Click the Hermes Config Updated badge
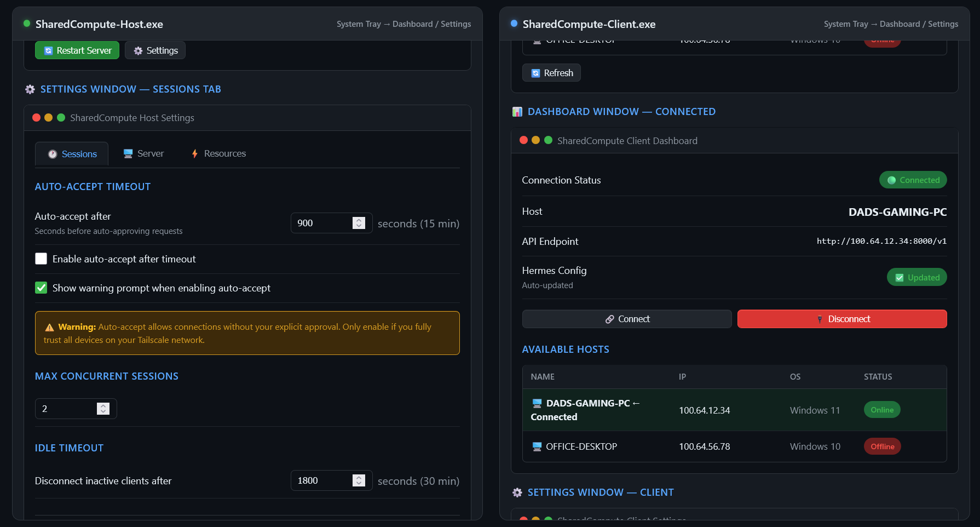 pyautogui.click(x=916, y=277)
